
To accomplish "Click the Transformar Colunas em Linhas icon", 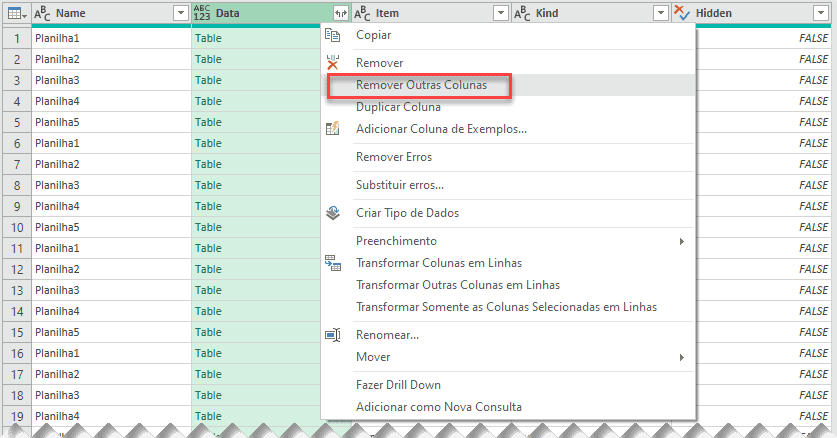I will pos(333,263).
